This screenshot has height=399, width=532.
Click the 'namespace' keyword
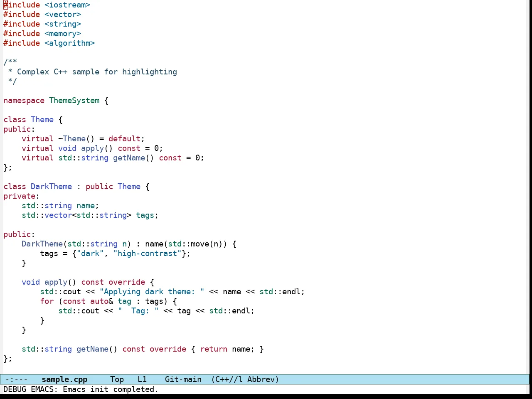tap(24, 101)
